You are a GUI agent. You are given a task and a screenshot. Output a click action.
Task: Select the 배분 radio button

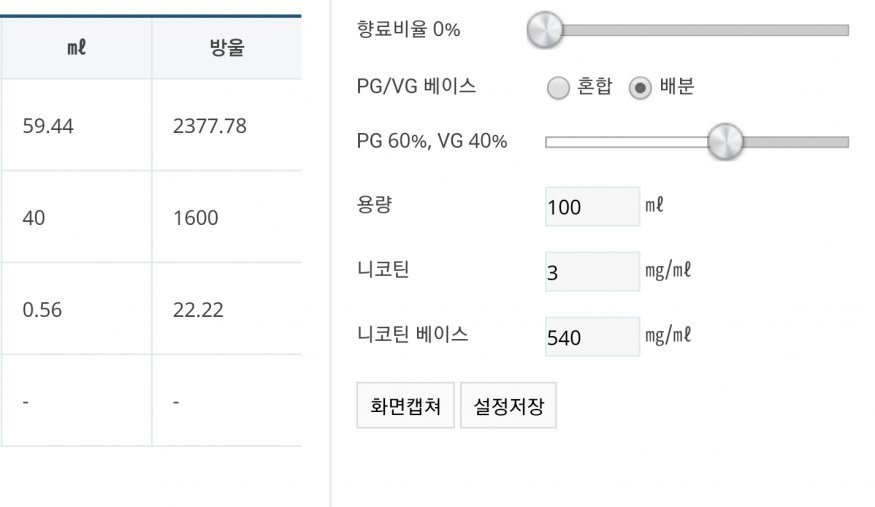click(640, 88)
